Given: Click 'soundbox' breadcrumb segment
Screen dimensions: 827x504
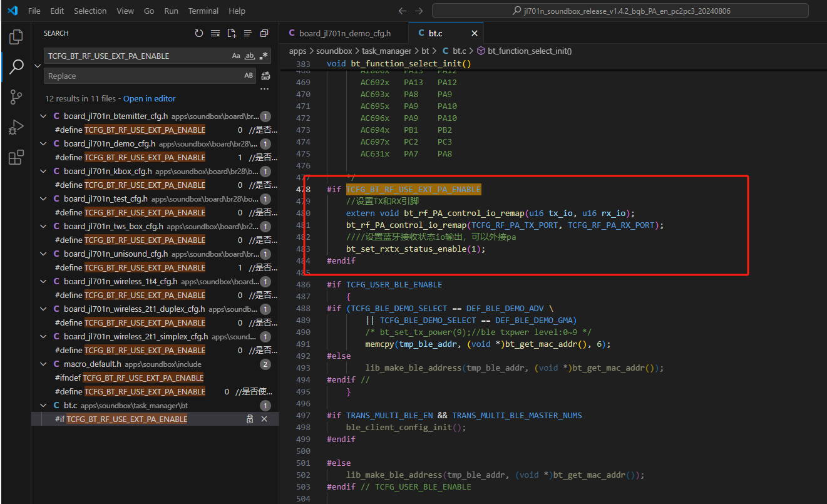Looking at the screenshot, I should [335, 51].
